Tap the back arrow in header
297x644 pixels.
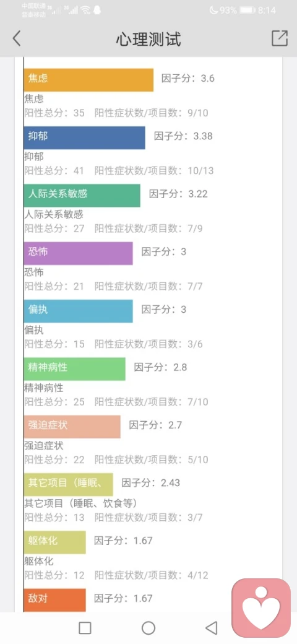point(17,38)
